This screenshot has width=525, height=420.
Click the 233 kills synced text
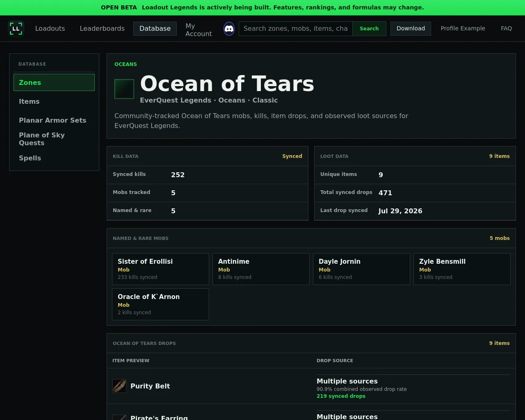click(137, 277)
